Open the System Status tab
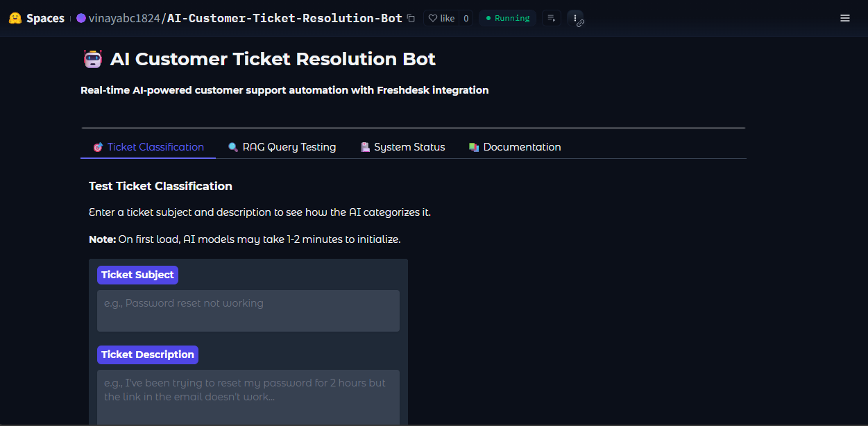Screen dimensions: 868x426 403,147
